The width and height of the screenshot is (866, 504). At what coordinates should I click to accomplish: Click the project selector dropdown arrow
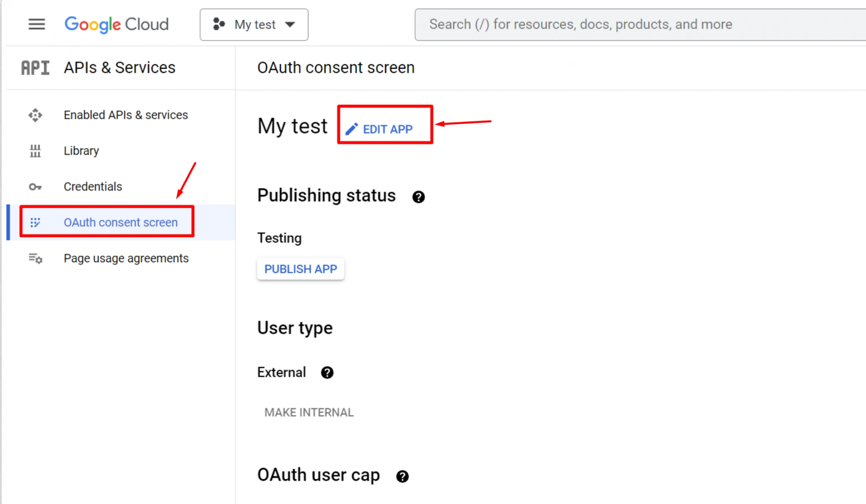pyautogui.click(x=290, y=25)
